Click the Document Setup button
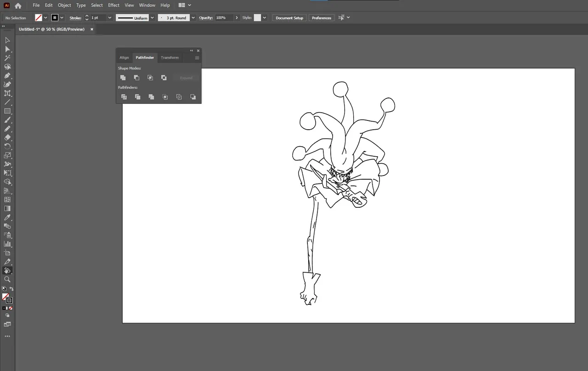This screenshot has height=371, width=588. (x=289, y=17)
